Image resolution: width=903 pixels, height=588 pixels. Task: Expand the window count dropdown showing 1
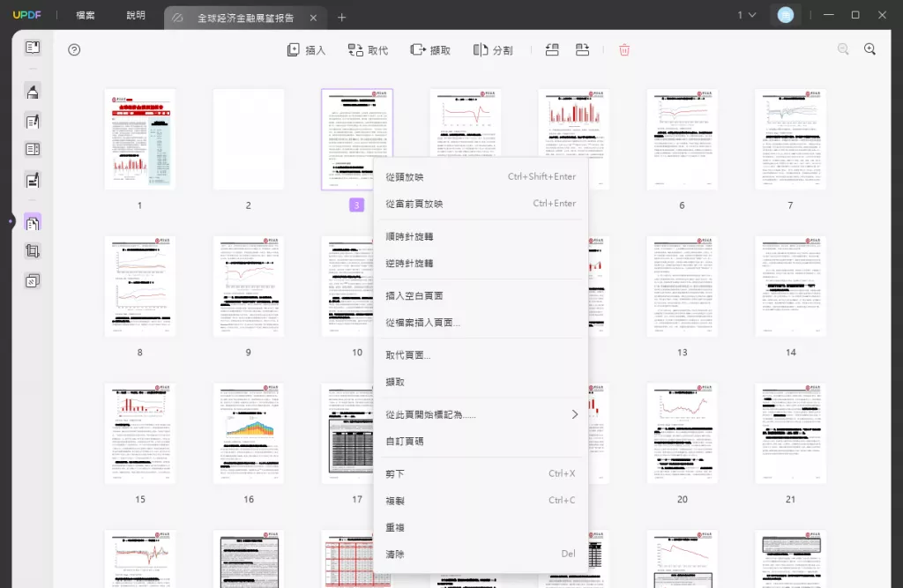746,15
